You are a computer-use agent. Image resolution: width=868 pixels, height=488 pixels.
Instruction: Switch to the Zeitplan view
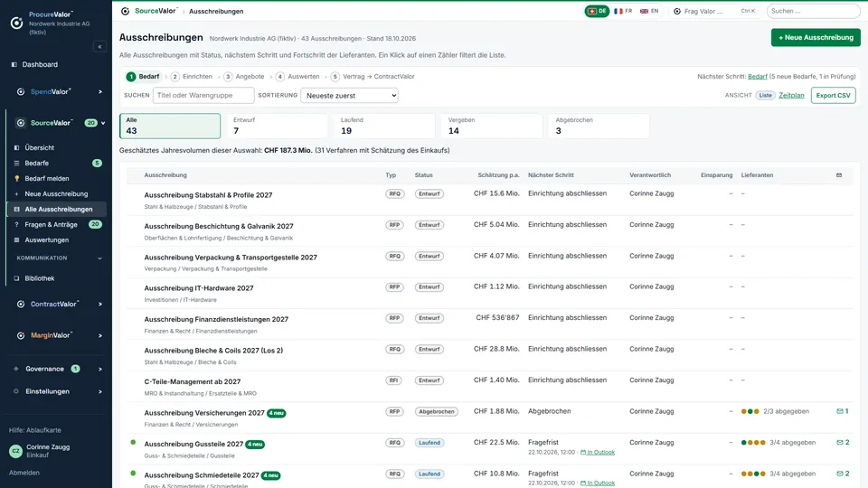[x=791, y=95]
